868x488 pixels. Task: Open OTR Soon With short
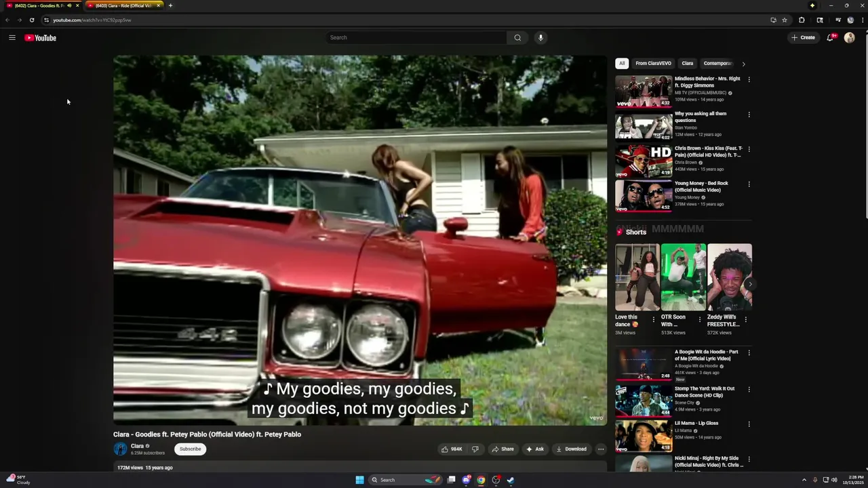point(684,278)
